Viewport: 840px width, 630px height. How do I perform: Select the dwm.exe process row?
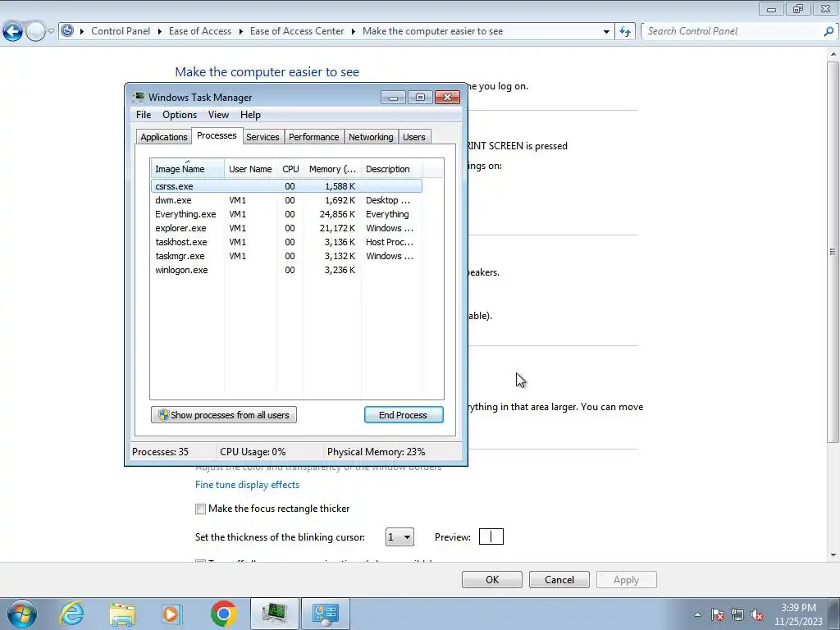click(286, 200)
